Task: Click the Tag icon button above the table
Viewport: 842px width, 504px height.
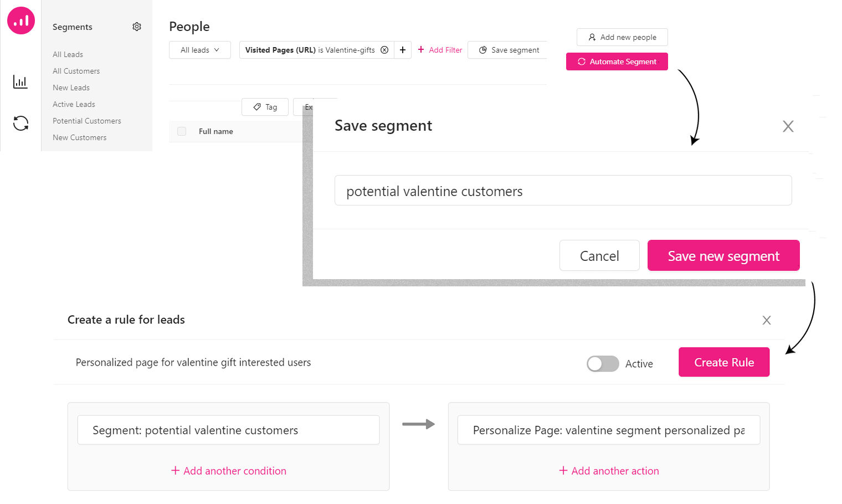Action: 265,106
